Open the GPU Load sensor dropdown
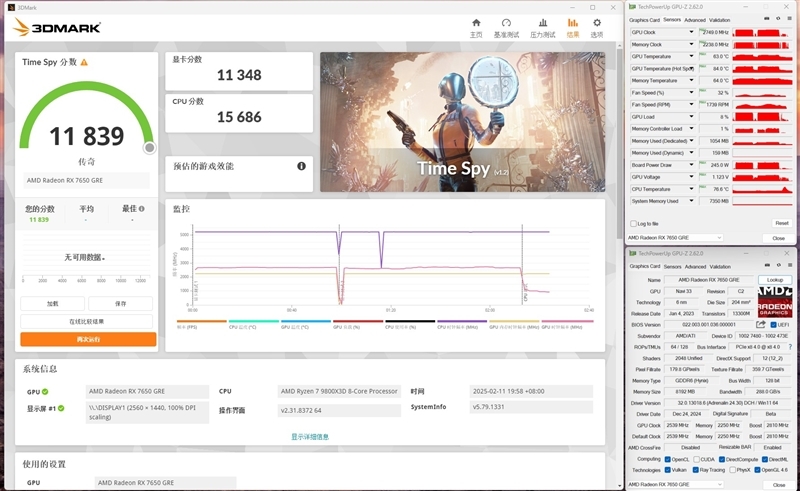Screen dimensions: 800x491 (692, 117)
